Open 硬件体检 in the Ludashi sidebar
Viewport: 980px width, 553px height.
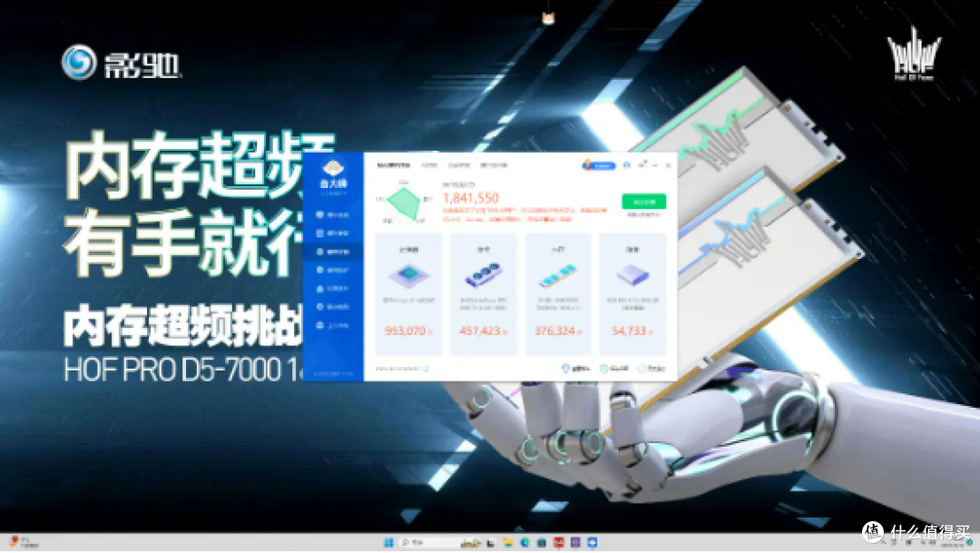(332, 214)
